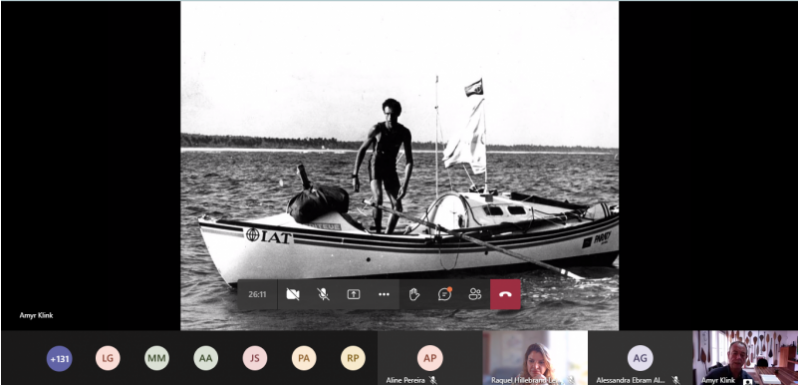This screenshot has height=385, width=800.
Task: Click the shared boat photograph
Action: (x=399, y=166)
